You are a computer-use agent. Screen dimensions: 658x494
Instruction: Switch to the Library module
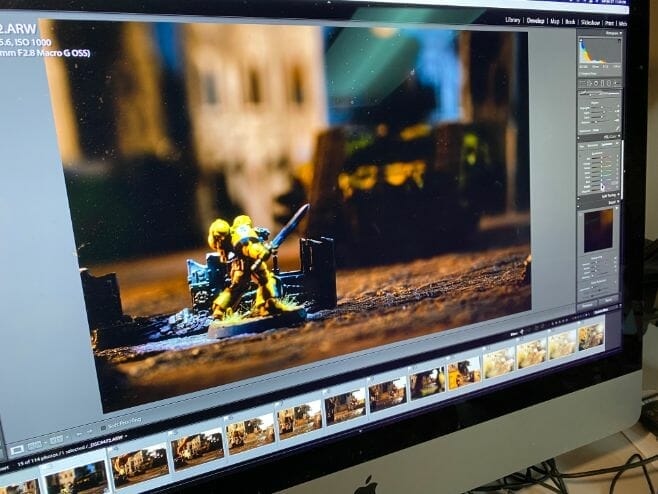(512, 20)
